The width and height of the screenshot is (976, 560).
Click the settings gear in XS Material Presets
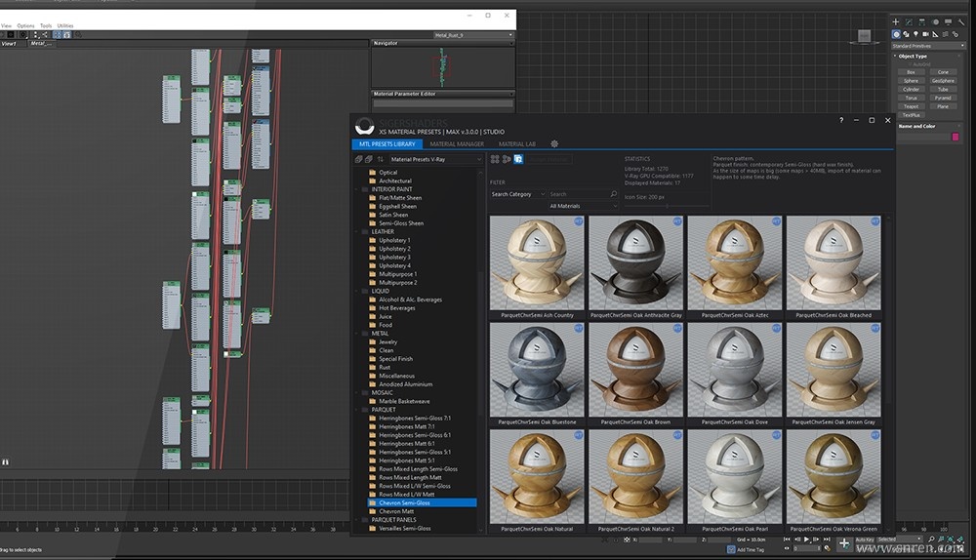click(x=554, y=143)
